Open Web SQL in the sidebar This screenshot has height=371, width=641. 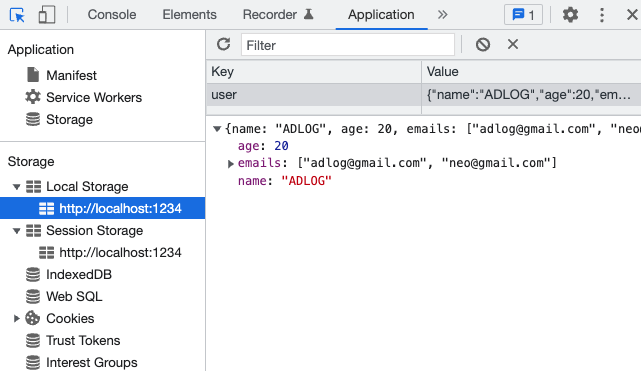(74, 296)
